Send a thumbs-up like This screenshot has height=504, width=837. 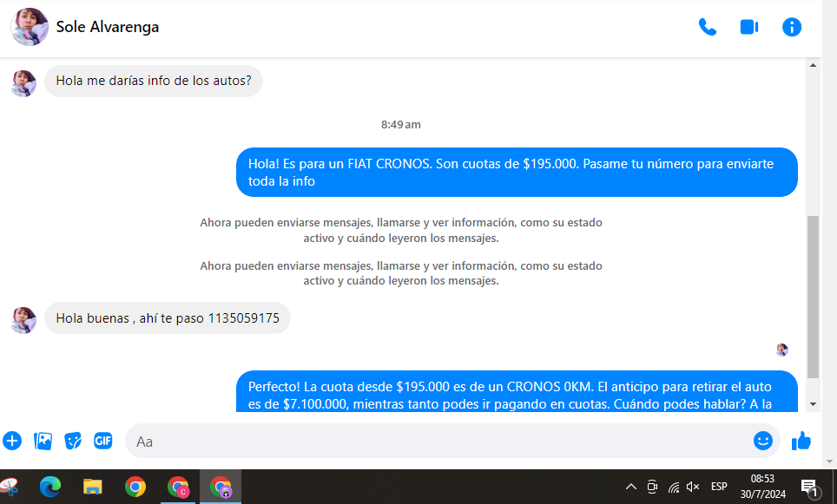(801, 441)
